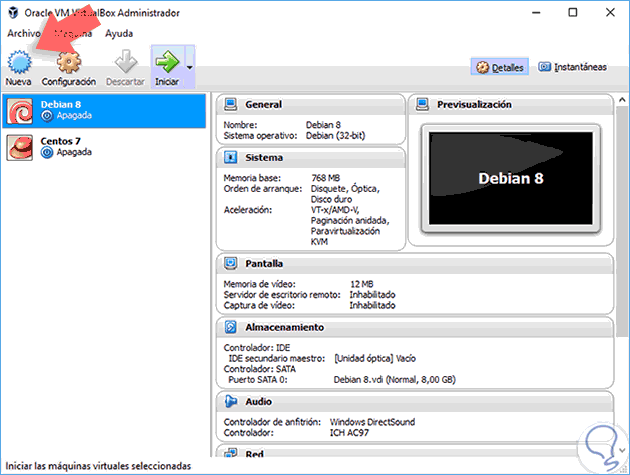Click the Centos 7 Apagada status icon
The height and width of the screenshot is (475, 630).
[x=47, y=153]
